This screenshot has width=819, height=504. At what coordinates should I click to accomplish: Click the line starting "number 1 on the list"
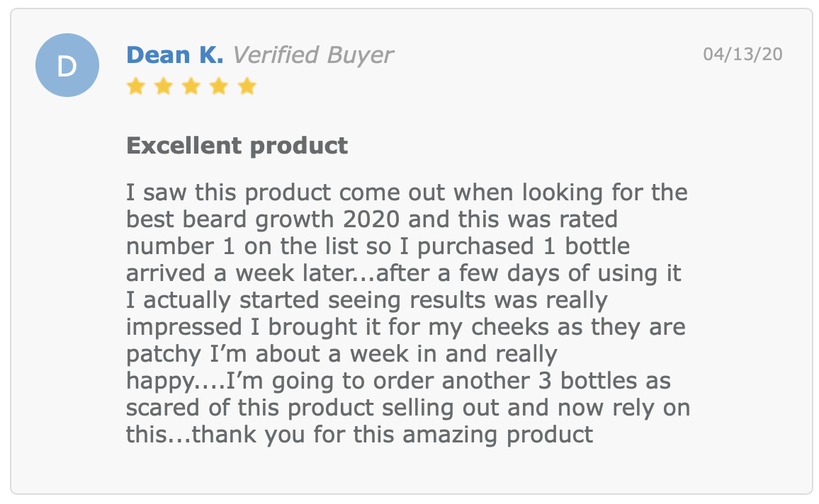point(378,246)
